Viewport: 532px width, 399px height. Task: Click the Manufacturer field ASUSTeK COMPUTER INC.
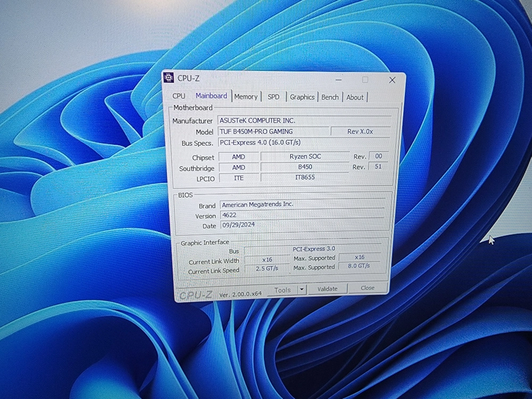pos(304,120)
